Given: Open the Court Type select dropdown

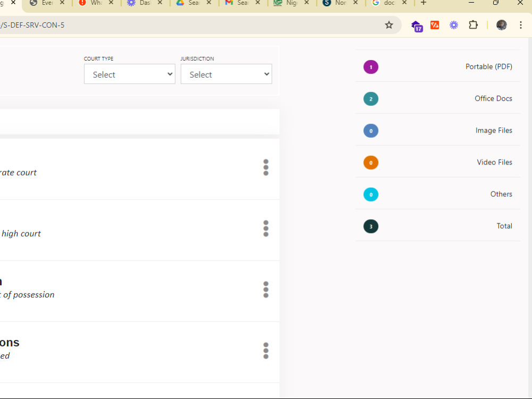Looking at the screenshot, I should pyautogui.click(x=130, y=74).
